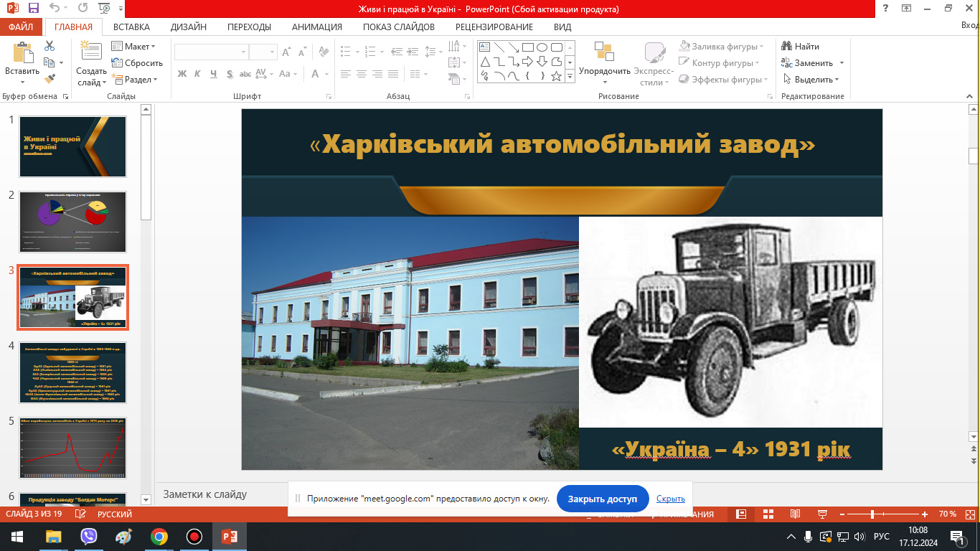Open the ВСТАВКА ribbon tab
The width and height of the screenshot is (980, 551).
pos(131,27)
